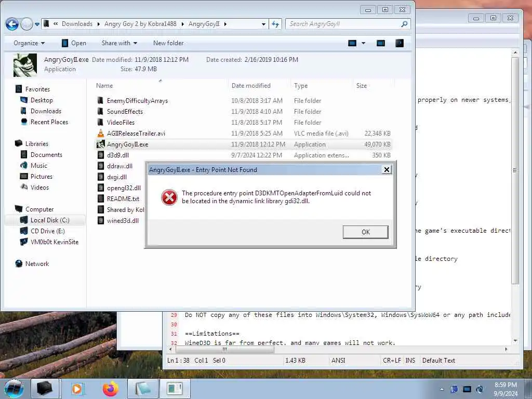Open the view options dropdown arrow
Screen dimensions: 532x399
[x=363, y=43]
